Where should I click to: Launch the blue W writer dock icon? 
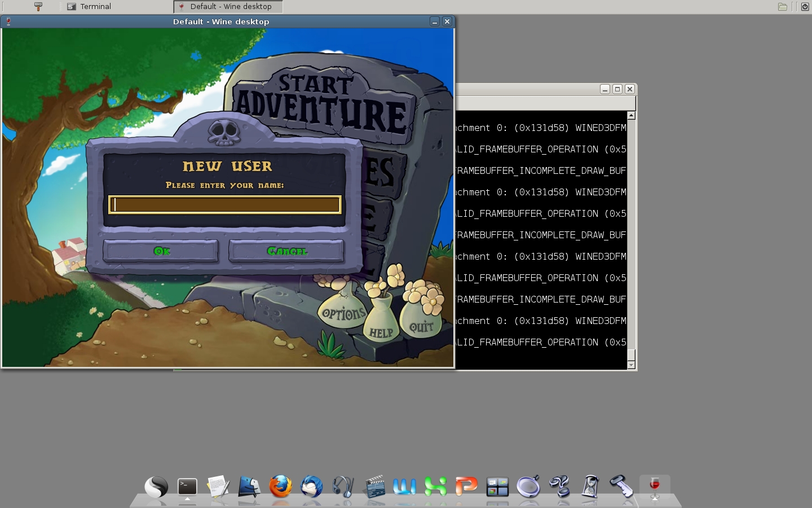(404, 487)
